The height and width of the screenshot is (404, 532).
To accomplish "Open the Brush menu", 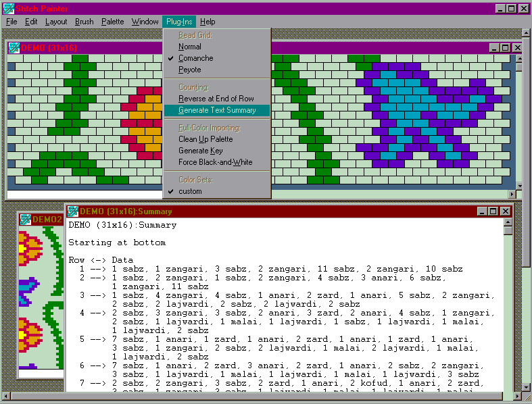I will coord(84,22).
